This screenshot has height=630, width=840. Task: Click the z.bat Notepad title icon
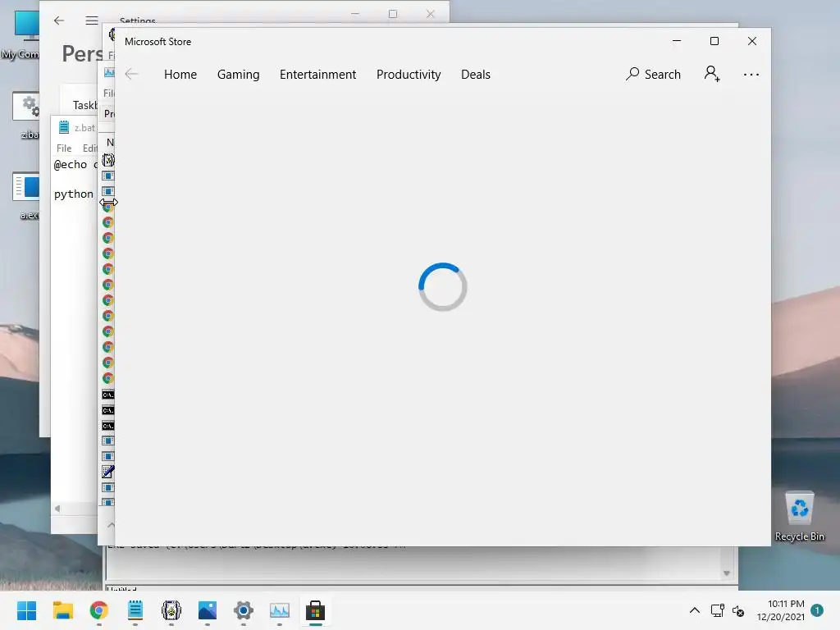64,127
